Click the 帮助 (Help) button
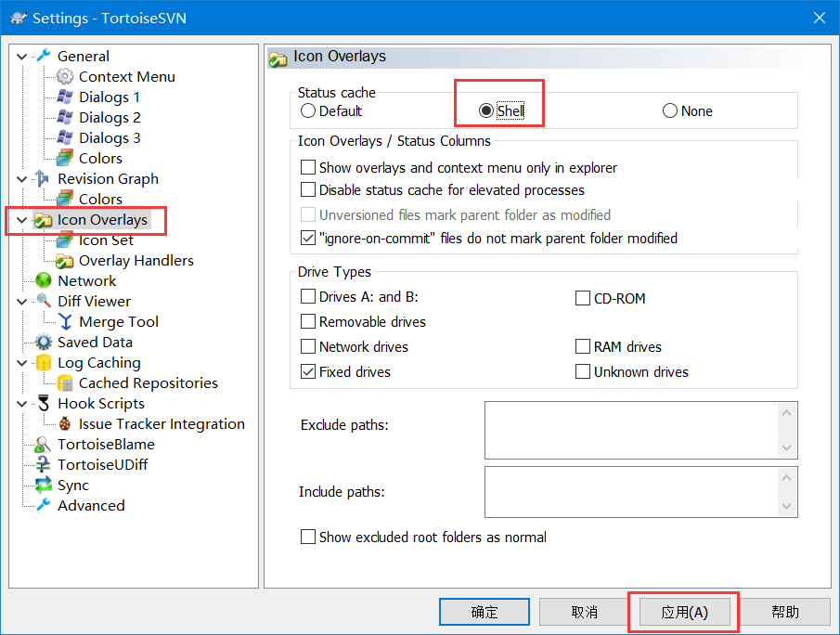 point(785,612)
